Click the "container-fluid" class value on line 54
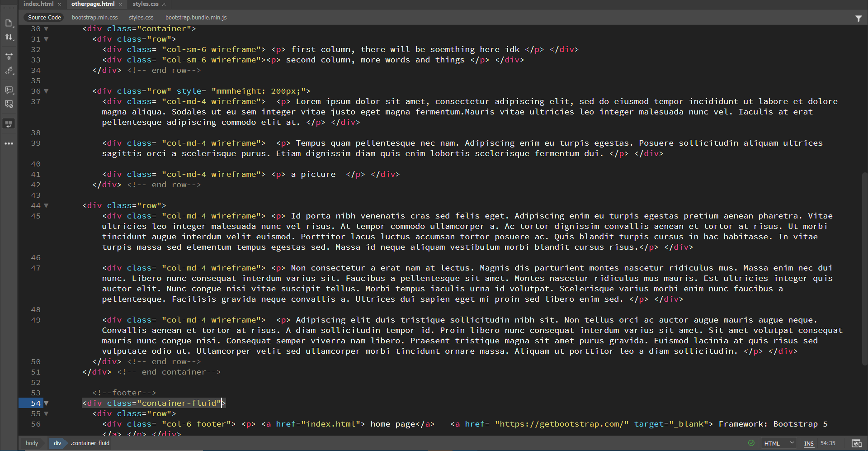Viewport: 868px width, 451px height. point(179,403)
